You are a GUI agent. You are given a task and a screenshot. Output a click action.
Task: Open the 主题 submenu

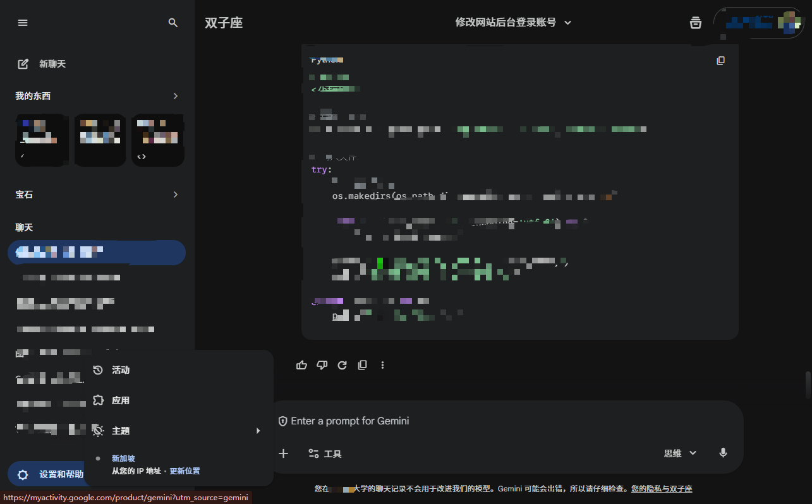179,431
